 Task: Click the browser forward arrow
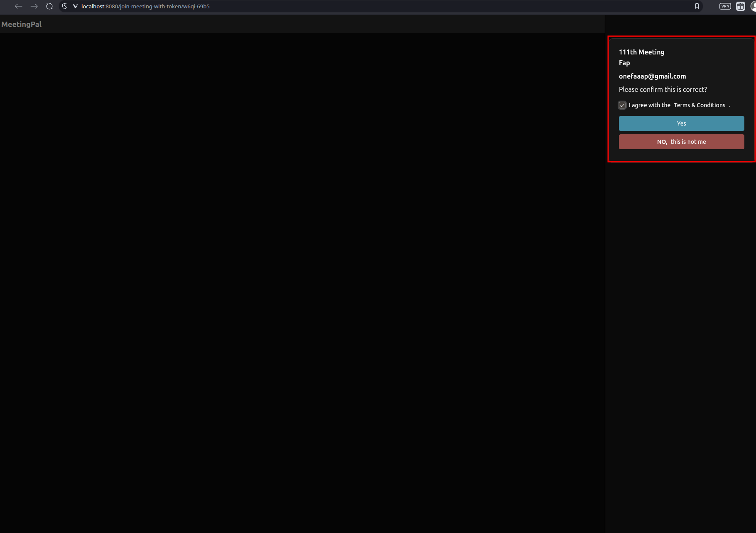[34, 6]
